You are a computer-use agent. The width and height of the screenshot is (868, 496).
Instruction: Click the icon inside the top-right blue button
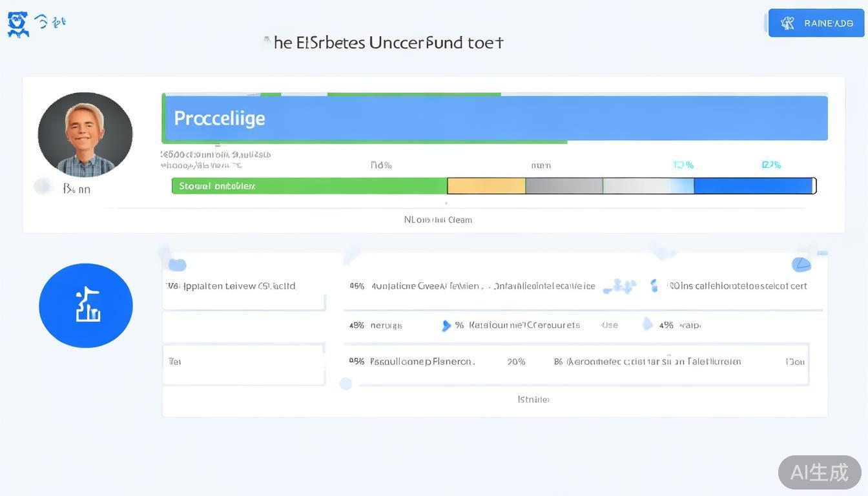[787, 23]
